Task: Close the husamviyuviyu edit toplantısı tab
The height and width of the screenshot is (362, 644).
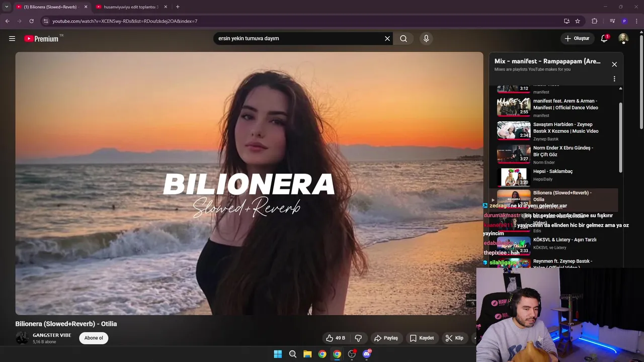Action: (166, 7)
